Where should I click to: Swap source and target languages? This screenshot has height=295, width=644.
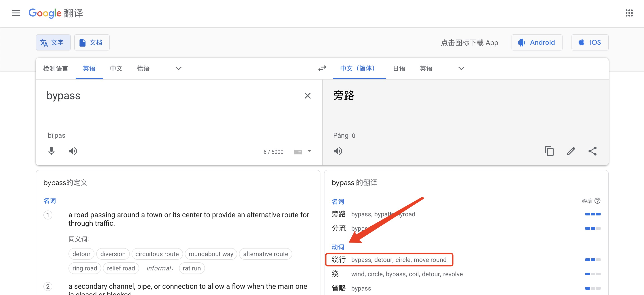click(x=322, y=68)
